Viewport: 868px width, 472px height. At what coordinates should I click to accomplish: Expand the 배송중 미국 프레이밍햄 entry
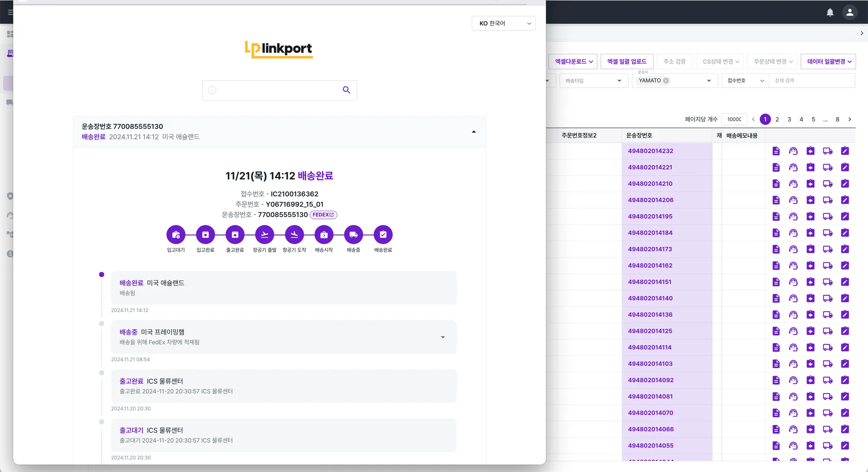tap(442, 337)
